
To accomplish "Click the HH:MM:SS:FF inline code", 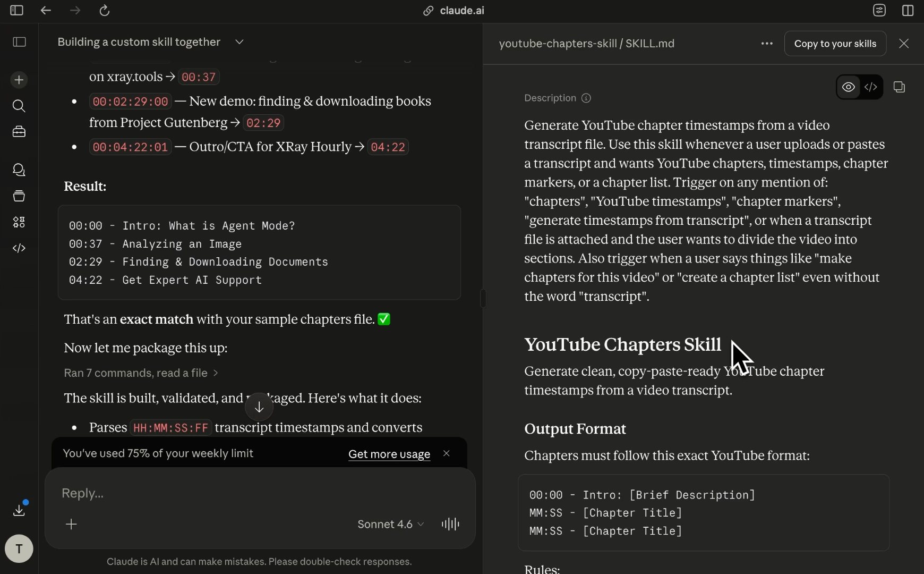I will pos(170,428).
